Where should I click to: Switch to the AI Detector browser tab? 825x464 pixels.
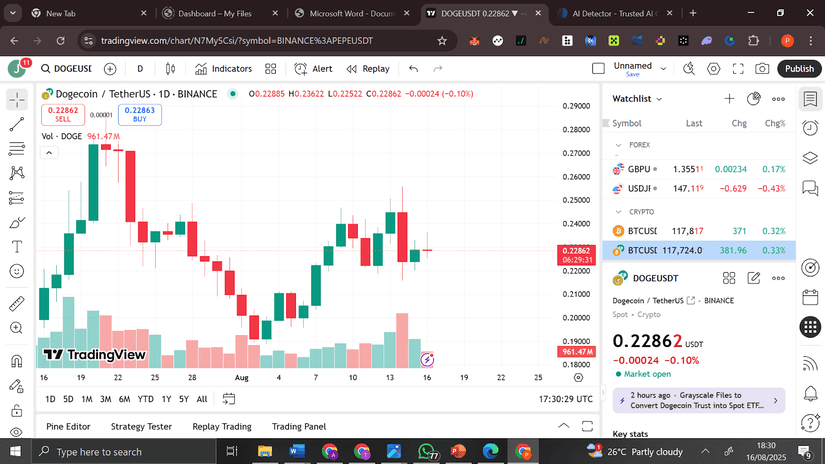tap(614, 14)
